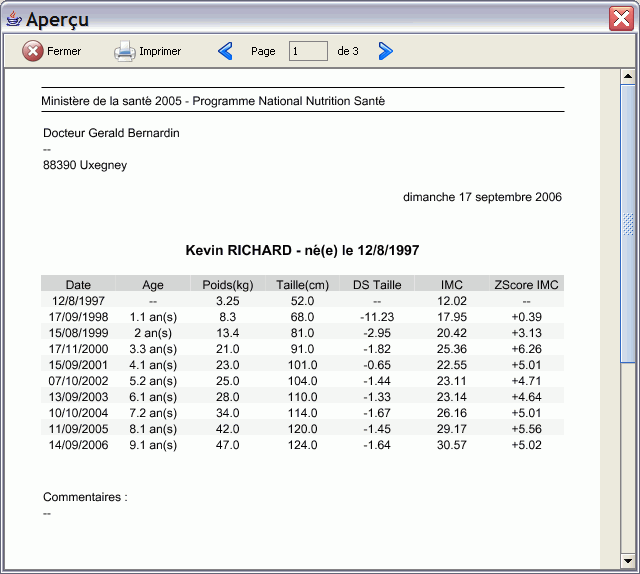Focus the Page number input field
640x574 pixels.
308,51
